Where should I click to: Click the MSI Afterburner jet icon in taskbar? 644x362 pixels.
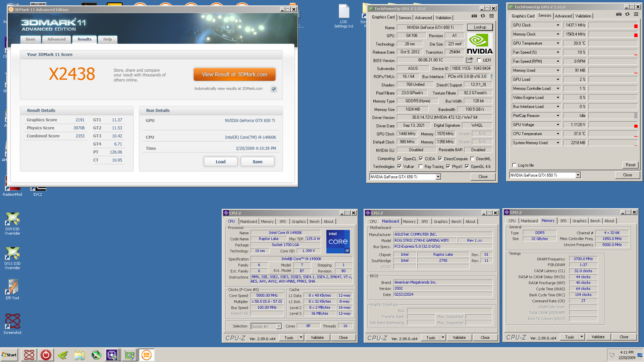tap(96, 355)
